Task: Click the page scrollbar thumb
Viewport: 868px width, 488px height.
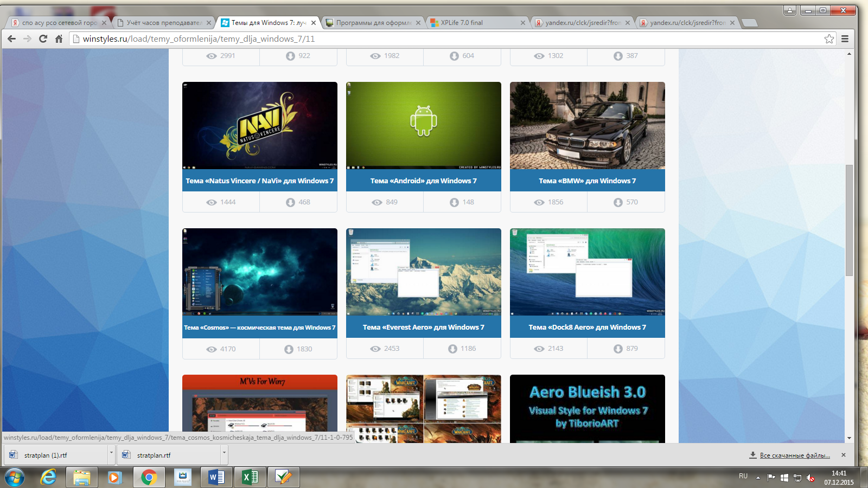Action: (849, 220)
